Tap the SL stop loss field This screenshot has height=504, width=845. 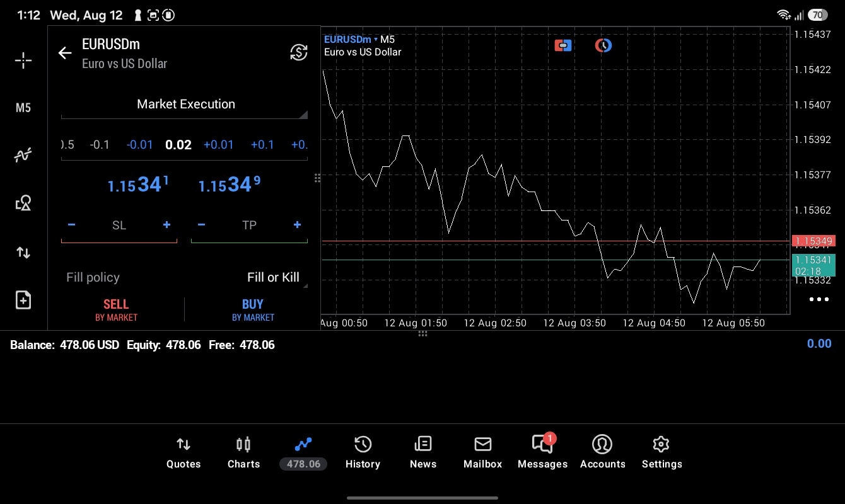click(x=119, y=226)
